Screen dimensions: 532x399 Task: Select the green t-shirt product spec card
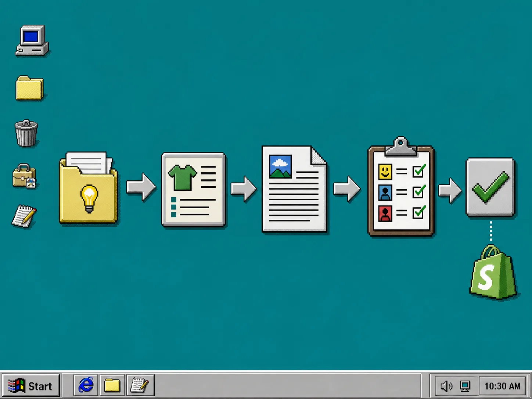pyautogui.click(x=194, y=190)
